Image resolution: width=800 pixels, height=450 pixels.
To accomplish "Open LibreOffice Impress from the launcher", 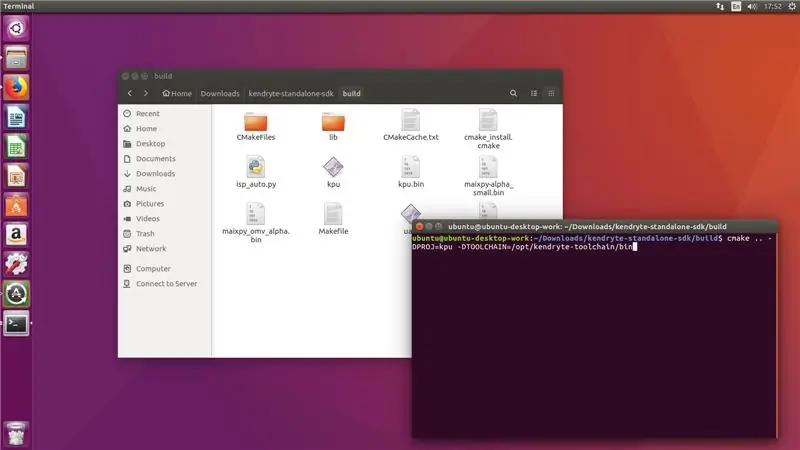I will [16, 176].
